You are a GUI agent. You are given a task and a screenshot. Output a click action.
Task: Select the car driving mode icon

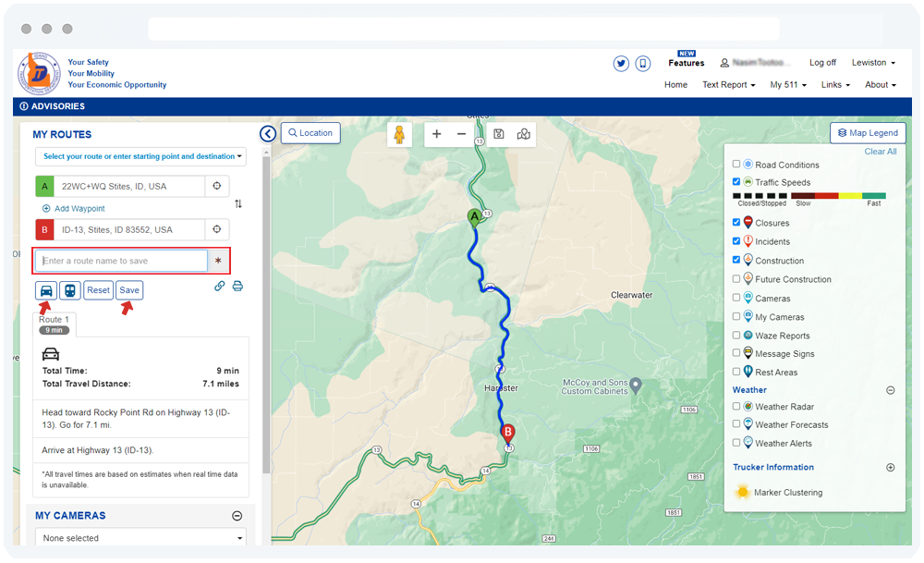coord(46,290)
